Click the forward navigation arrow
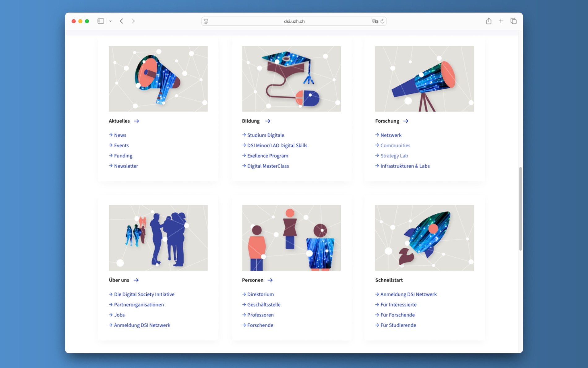 (x=133, y=21)
